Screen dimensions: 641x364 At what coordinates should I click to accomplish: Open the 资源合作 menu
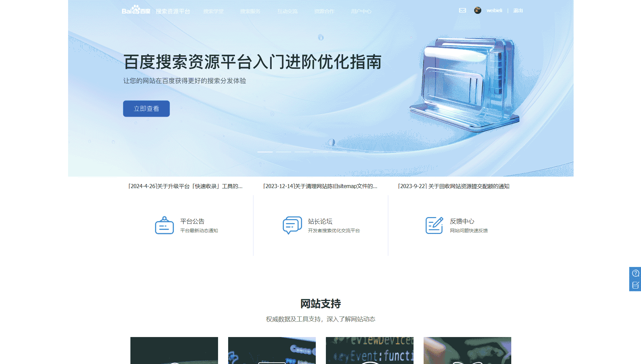pyautogui.click(x=325, y=11)
